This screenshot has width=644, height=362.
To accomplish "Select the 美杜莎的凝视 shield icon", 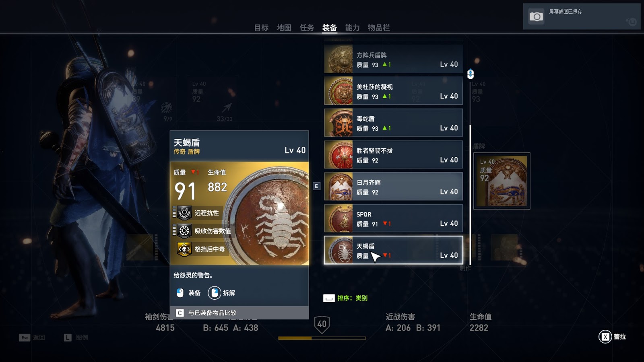I will click(x=339, y=91).
